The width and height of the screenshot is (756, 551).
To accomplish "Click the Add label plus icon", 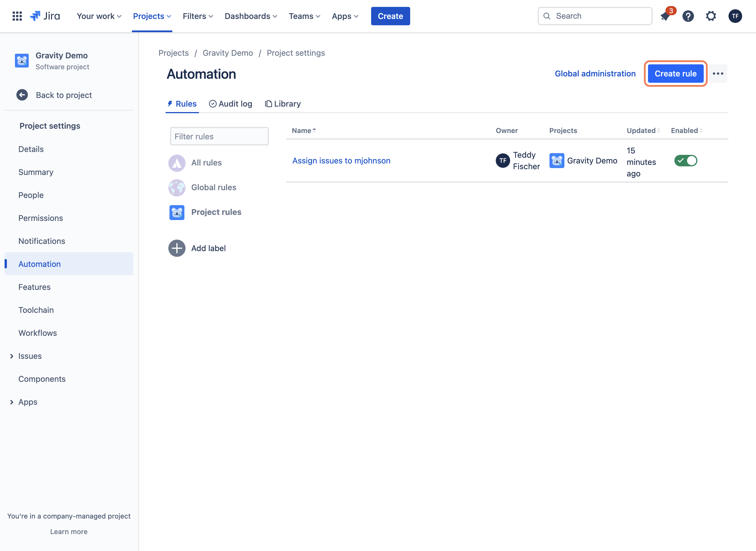I will (177, 248).
